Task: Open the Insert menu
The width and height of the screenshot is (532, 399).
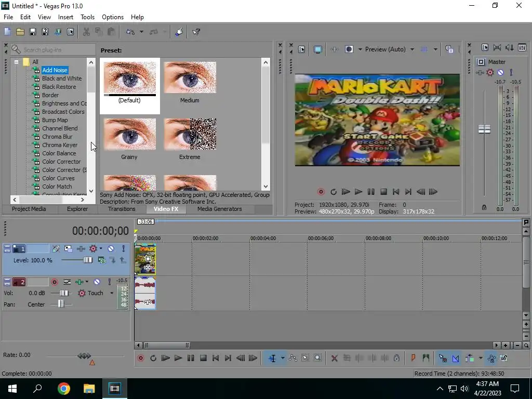Action: [x=65, y=17]
